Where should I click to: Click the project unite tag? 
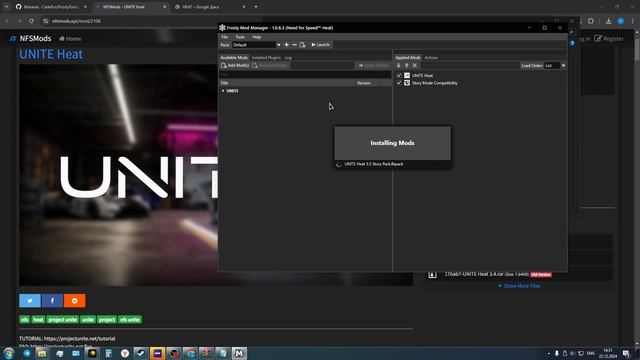[x=62, y=320]
